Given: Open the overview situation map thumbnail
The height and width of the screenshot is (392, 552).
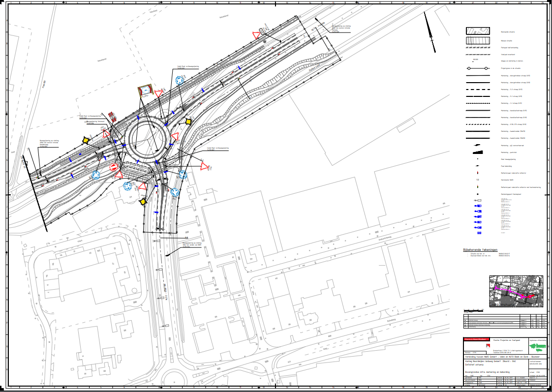Looking at the screenshot, I should [516, 291].
